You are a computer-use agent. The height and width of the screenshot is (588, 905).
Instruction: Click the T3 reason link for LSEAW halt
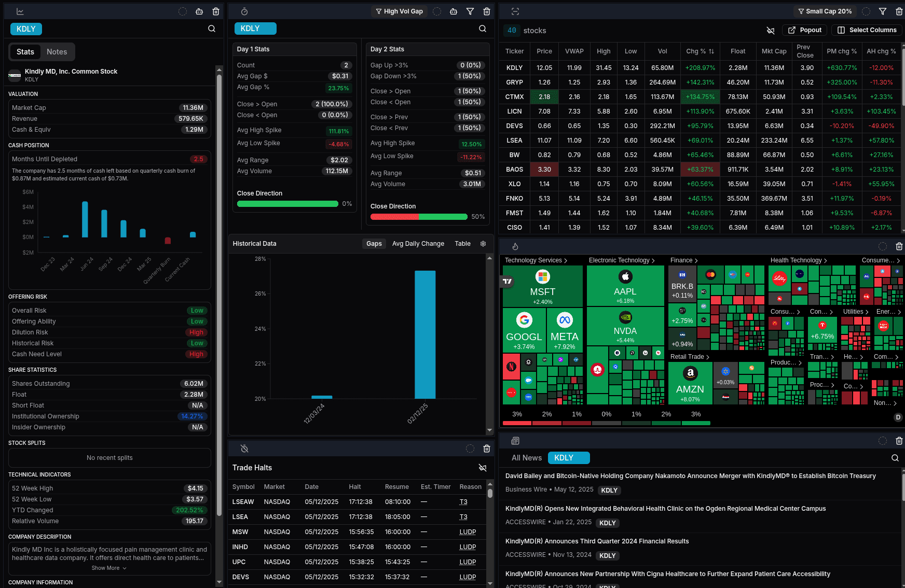(x=463, y=502)
